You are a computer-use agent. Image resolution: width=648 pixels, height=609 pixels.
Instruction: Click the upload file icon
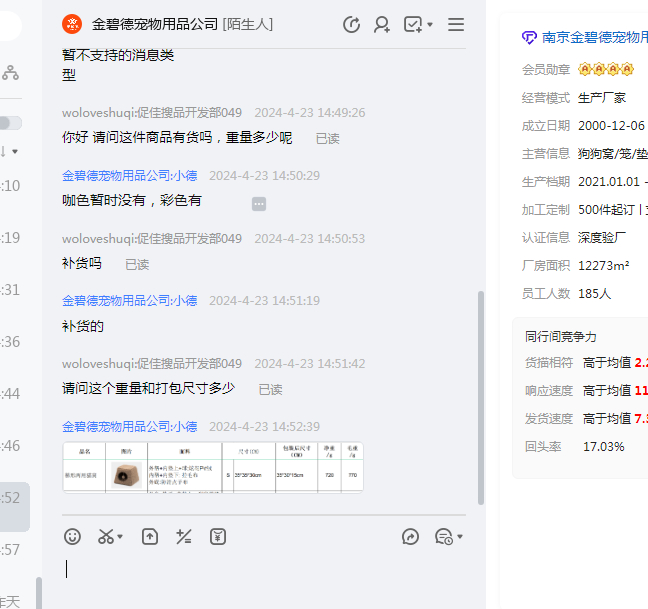(150, 537)
